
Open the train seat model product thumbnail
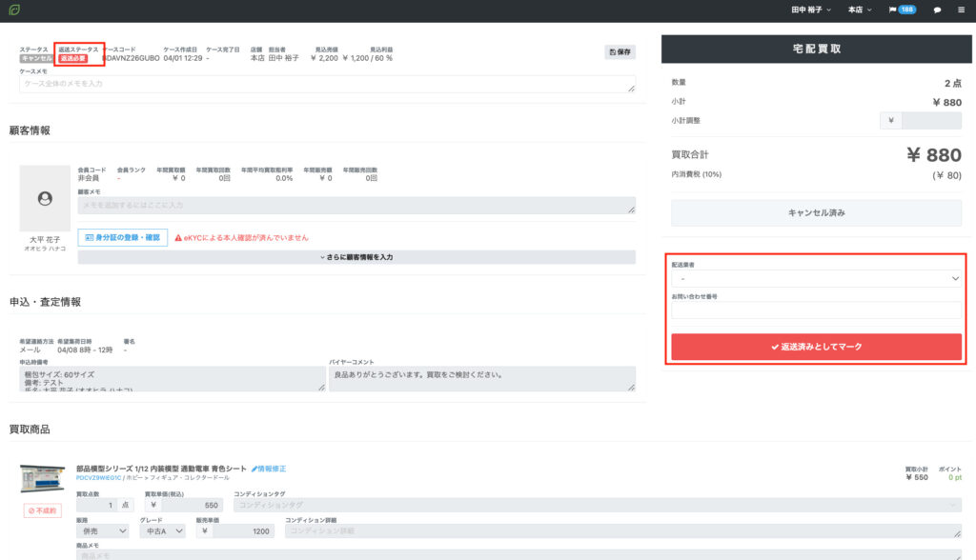(x=42, y=479)
